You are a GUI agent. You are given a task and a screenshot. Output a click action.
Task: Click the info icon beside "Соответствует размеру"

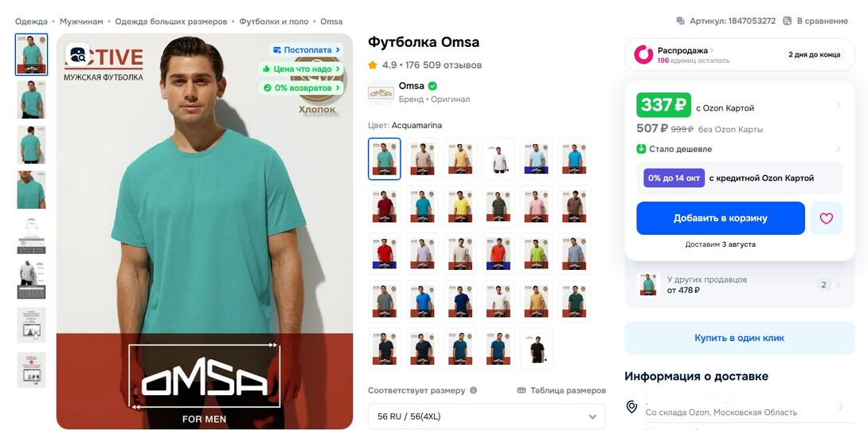pos(473,390)
